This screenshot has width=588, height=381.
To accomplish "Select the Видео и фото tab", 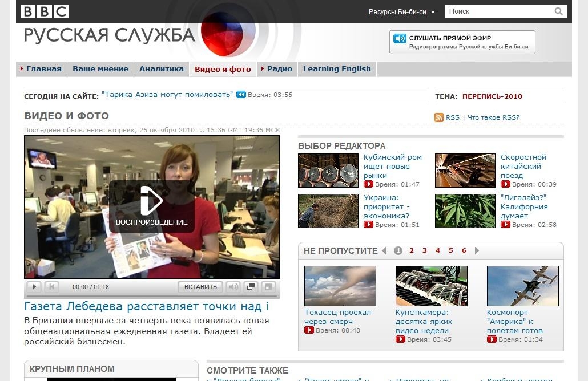I will click(223, 70).
